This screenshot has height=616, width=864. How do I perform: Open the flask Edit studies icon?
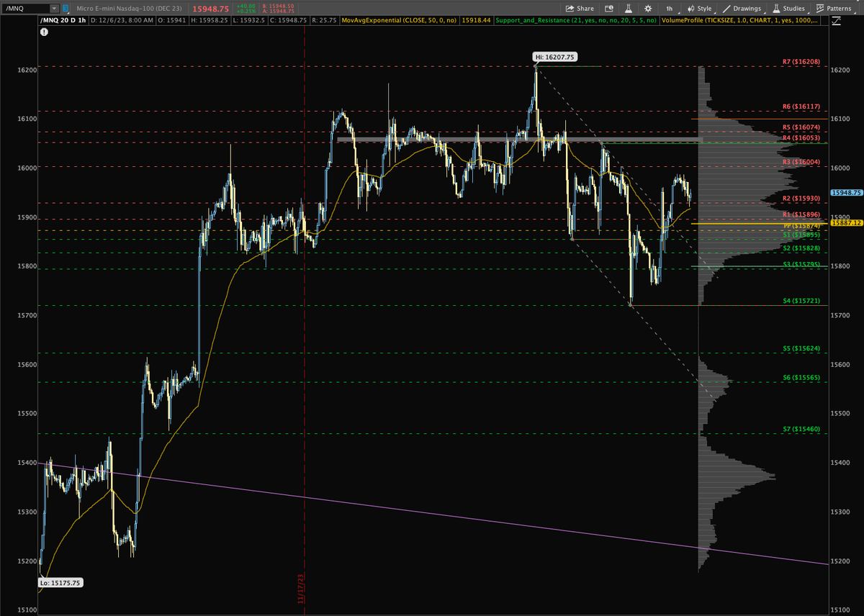point(629,8)
